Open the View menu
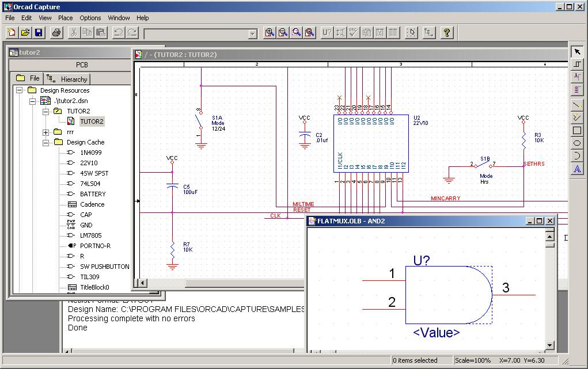Viewport: 588px width, 369px height. (45, 18)
